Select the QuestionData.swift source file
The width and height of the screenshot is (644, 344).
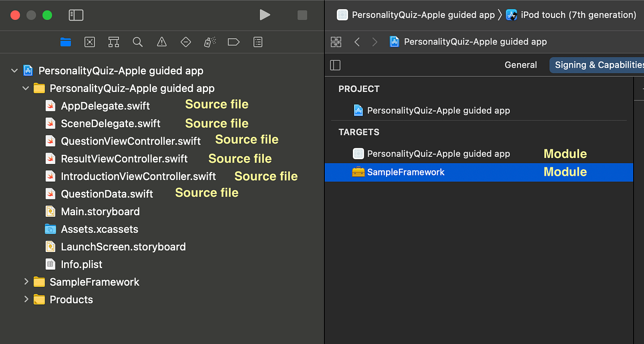107,193
